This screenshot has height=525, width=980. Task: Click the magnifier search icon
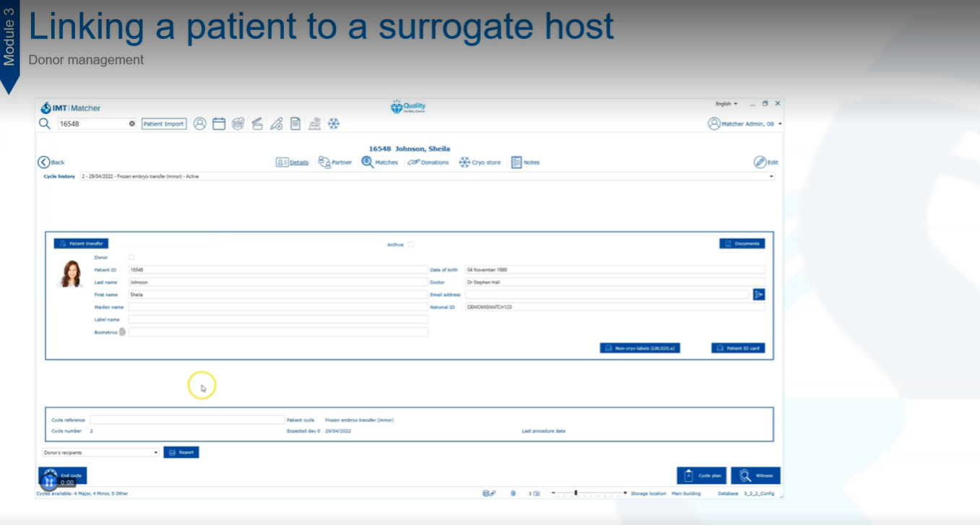(x=45, y=124)
